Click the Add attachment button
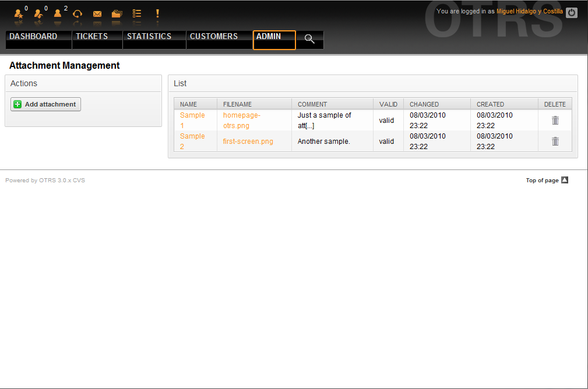 click(46, 104)
